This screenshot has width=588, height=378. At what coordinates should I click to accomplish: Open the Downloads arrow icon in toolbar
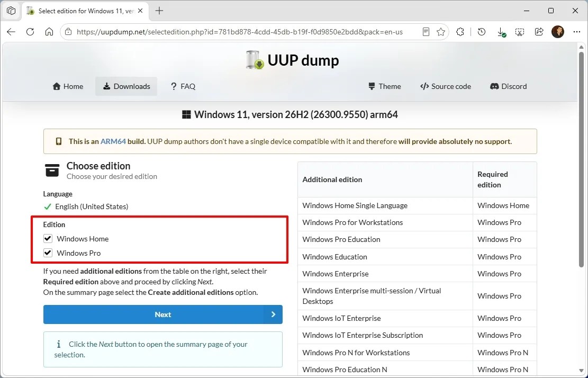[x=501, y=32]
